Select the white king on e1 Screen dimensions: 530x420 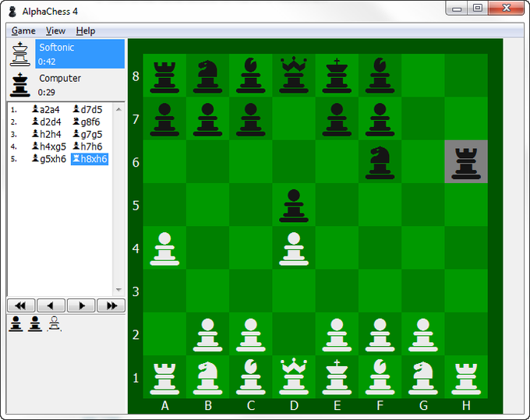337,377
